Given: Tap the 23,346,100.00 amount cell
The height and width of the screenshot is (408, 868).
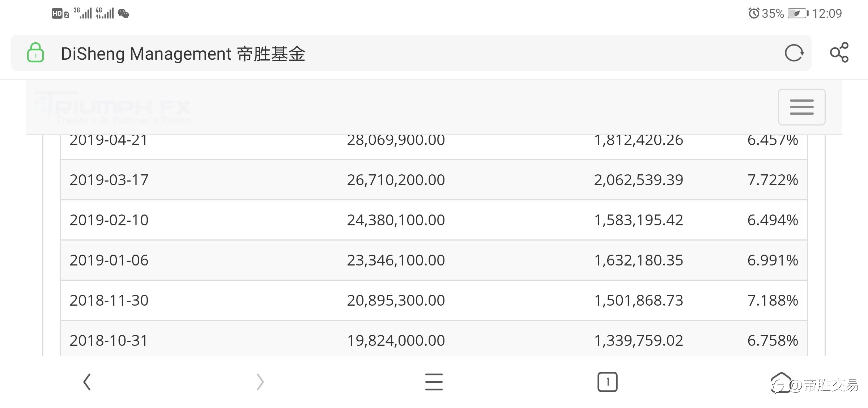Looking at the screenshot, I should [x=396, y=260].
